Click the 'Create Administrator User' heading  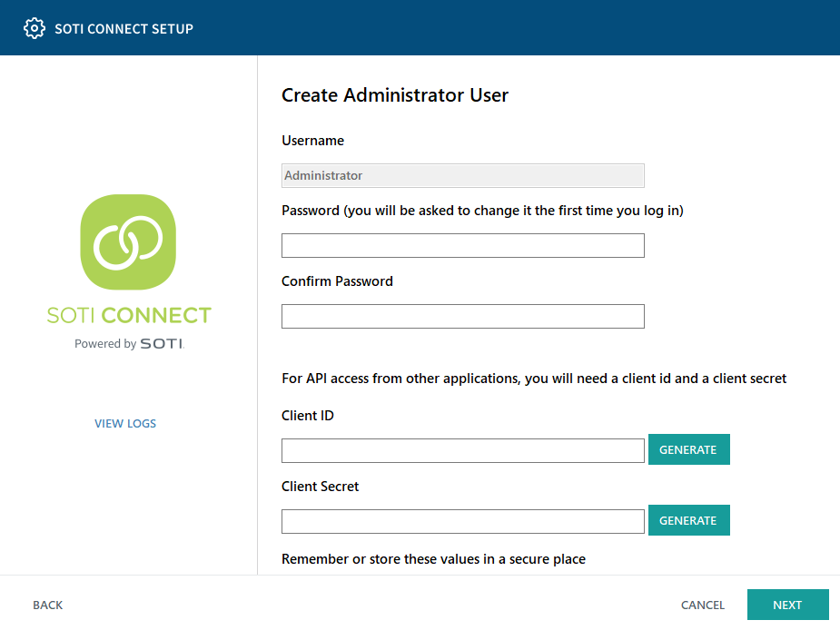pos(395,95)
